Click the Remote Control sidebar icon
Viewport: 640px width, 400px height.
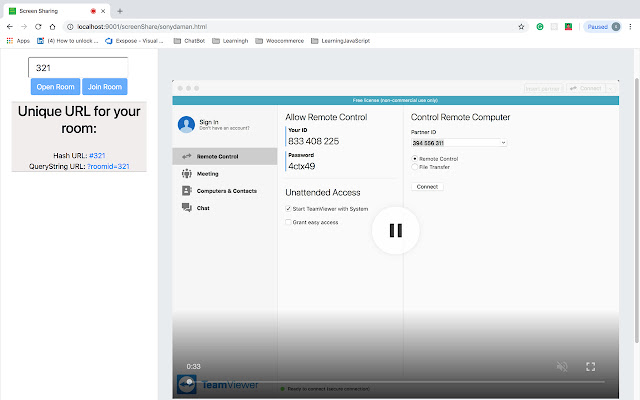(x=186, y=156)
